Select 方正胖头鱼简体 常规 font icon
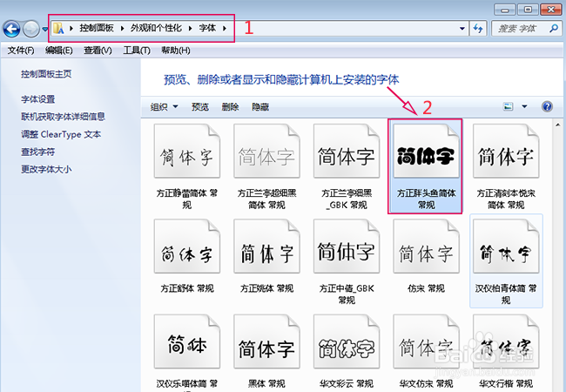Screen dimensions: 566x392 click(427, 151)
